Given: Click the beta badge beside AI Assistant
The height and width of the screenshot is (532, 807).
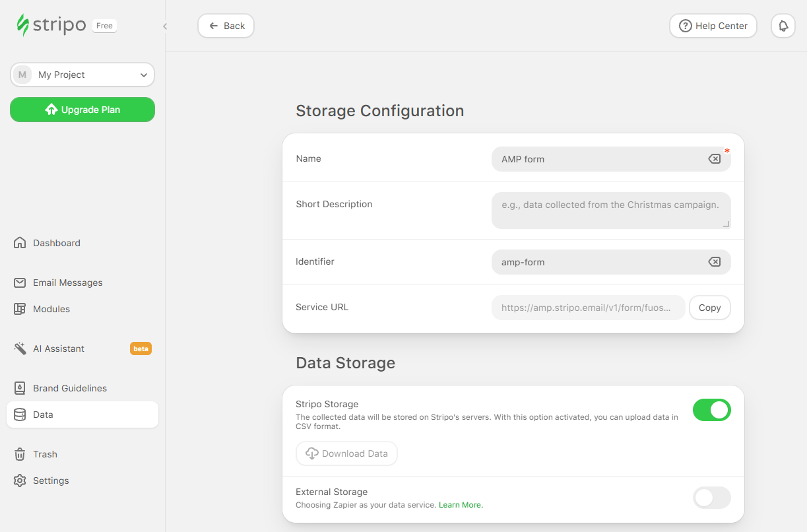Looking at the screenshot, I should [x=141, y=349].
